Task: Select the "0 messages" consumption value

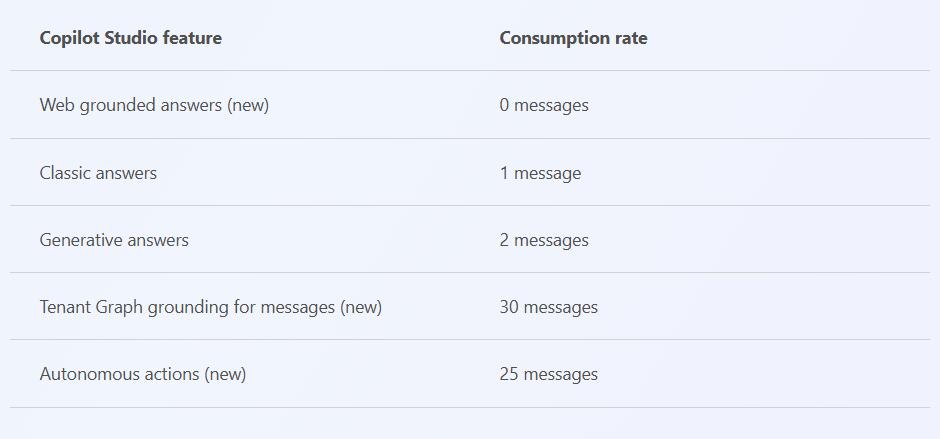Action: pyautogui.click(x=544, y=105)
